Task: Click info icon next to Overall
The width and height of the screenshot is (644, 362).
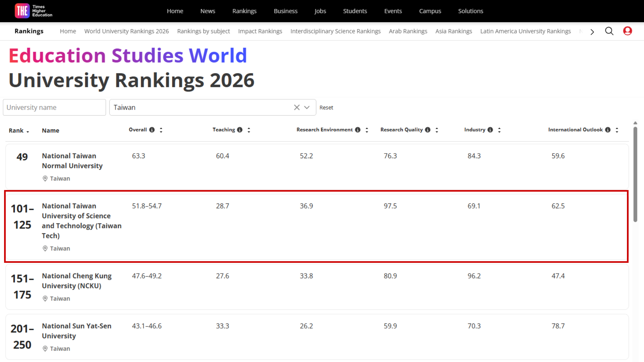Action: (152, 130)
